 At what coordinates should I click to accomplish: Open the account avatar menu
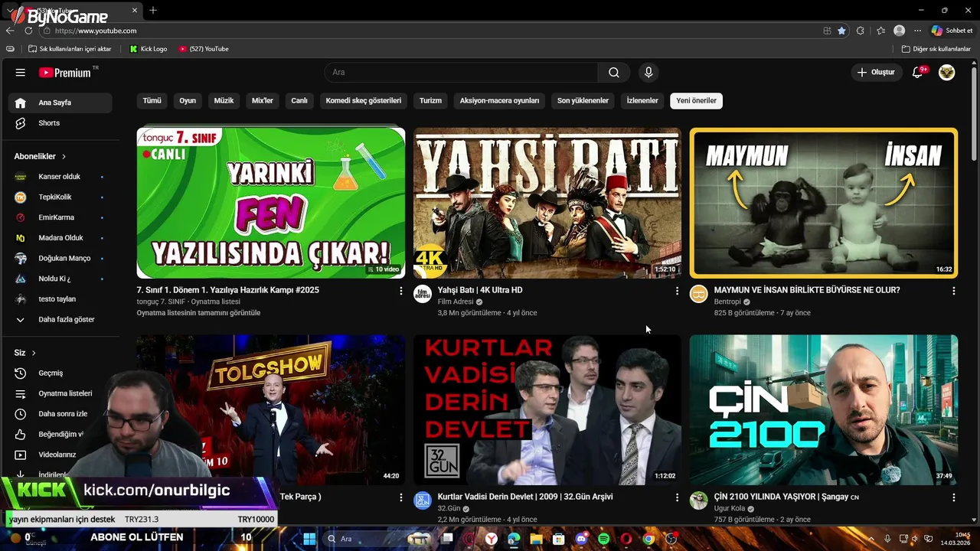pos(947,73)
